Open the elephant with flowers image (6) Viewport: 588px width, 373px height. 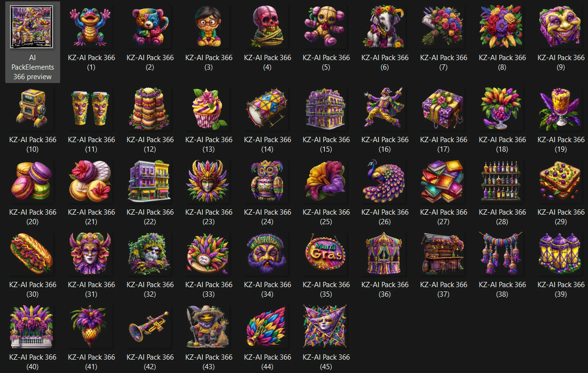pyautogui.click(x=385, y=27)
